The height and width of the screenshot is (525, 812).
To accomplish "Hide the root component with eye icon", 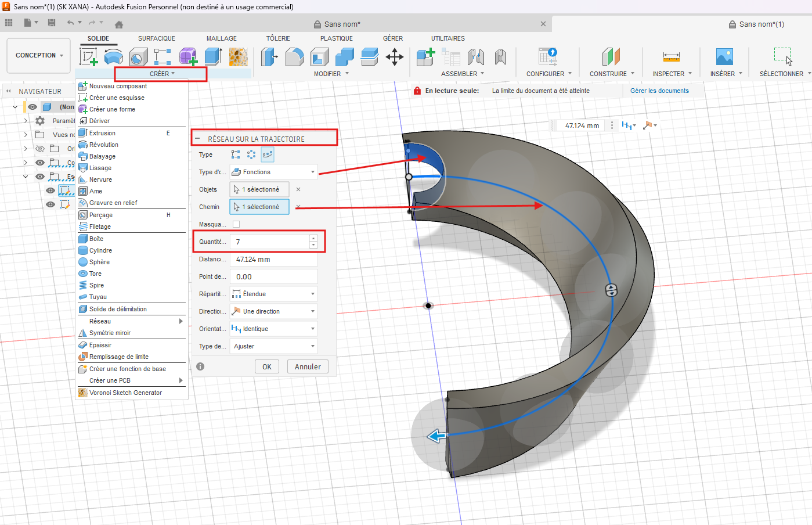I will coord(33,107).
